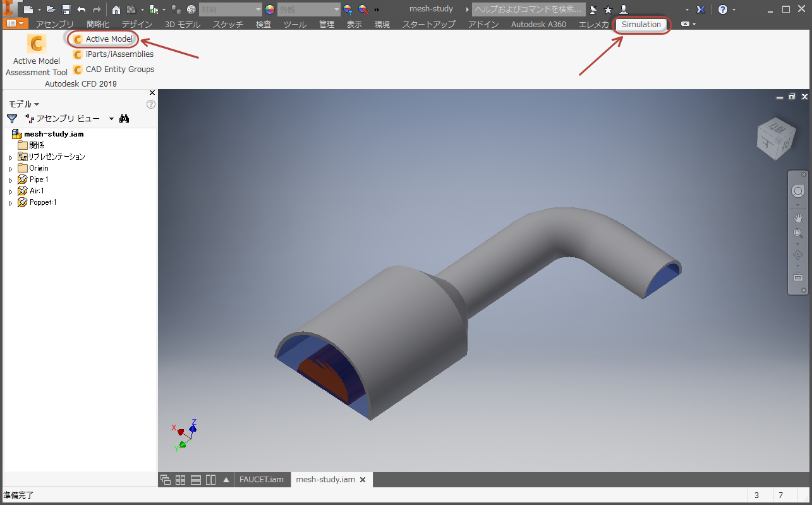Open CAD Entity Groups

click(x=114, y=70)
